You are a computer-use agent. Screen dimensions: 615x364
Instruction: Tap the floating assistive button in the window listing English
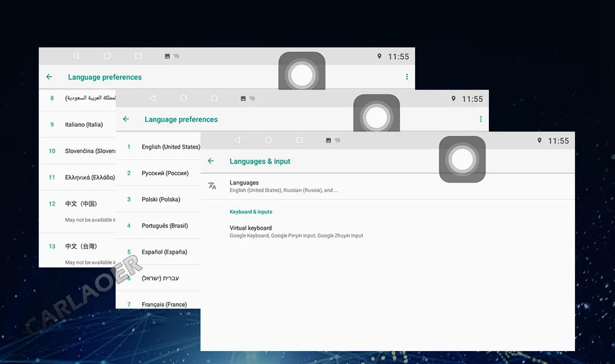click(376, 113)
